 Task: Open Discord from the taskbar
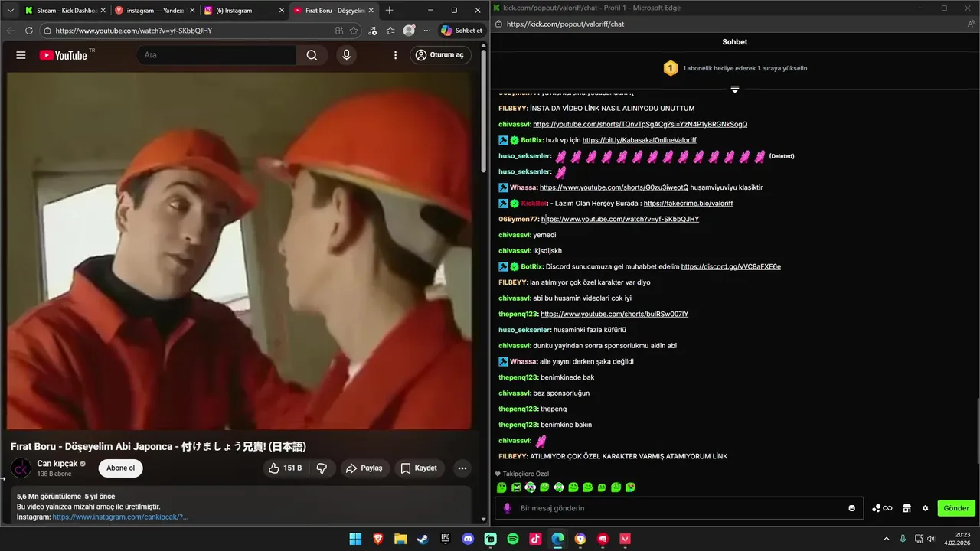(x=468, y=539)
